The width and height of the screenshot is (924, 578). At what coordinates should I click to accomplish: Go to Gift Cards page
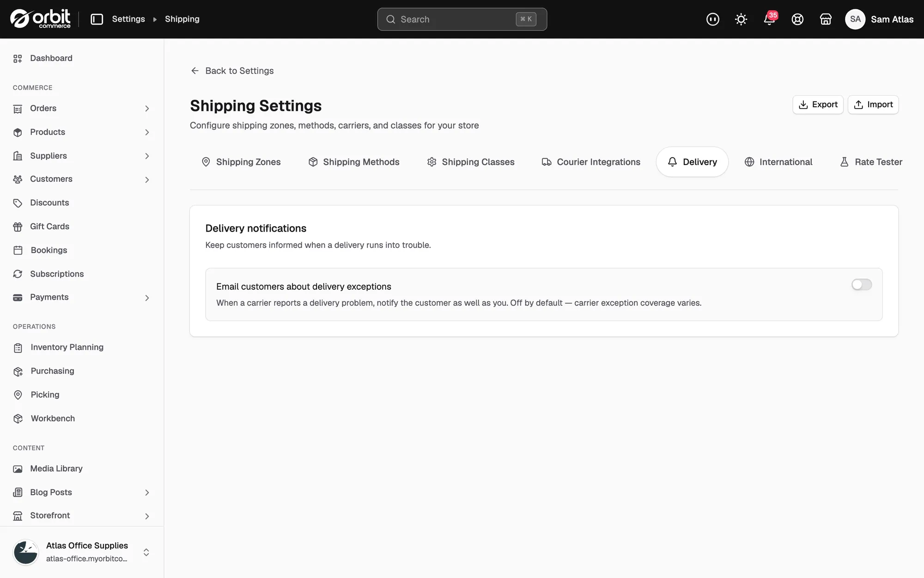point(49,227)
